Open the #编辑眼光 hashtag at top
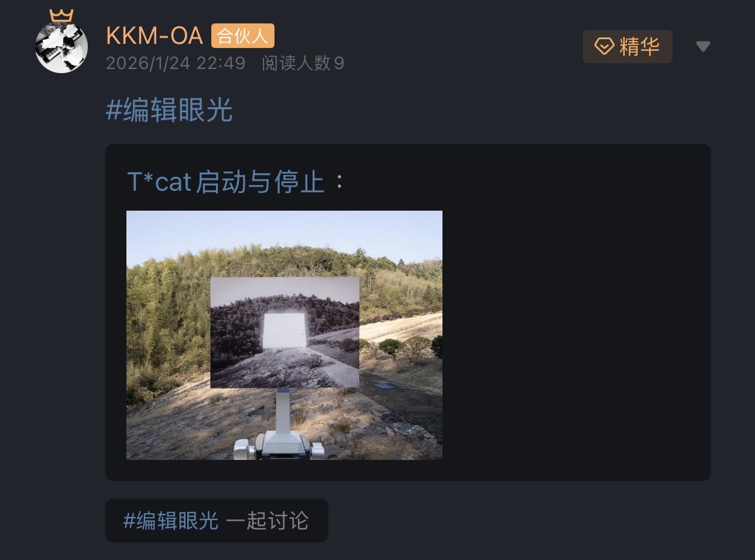Screen dimensions: 755x560 [169, 110]
